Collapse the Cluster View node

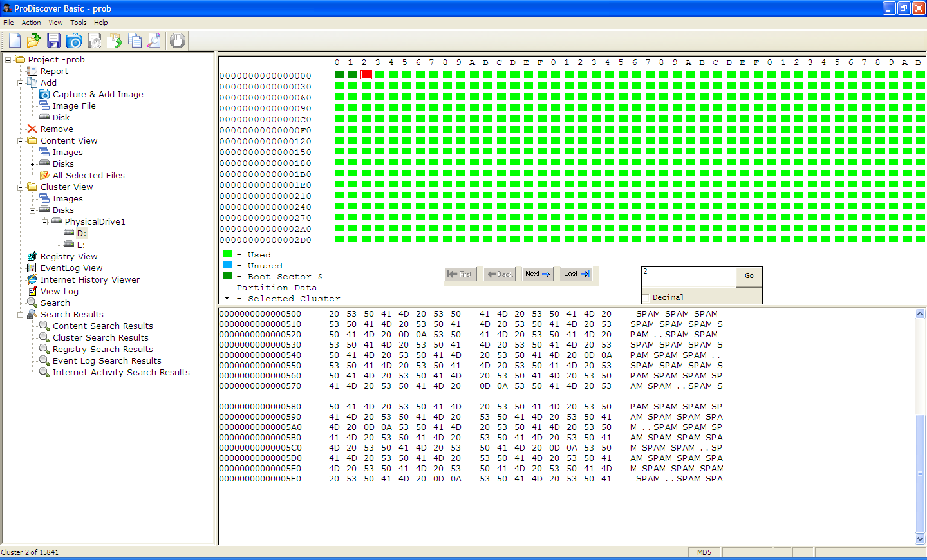coord(21,187)
